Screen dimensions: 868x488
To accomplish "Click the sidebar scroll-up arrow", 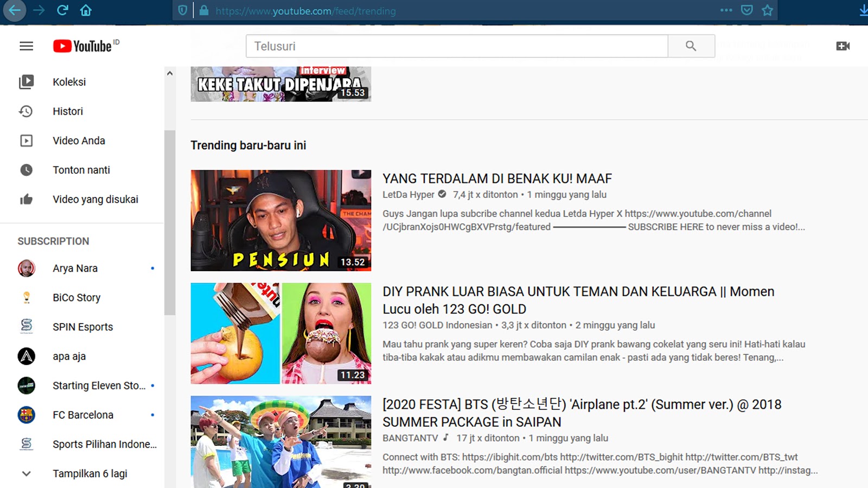I will [170, 73].
